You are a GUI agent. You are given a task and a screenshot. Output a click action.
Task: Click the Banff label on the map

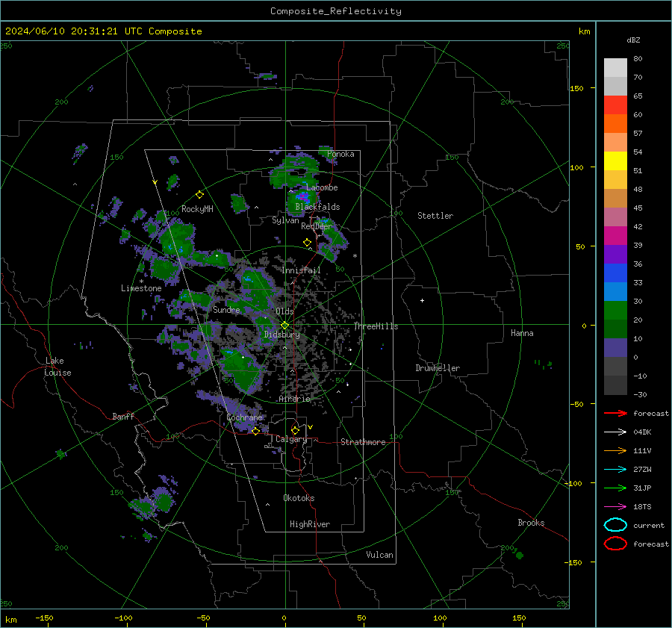(x=123, y=417)
